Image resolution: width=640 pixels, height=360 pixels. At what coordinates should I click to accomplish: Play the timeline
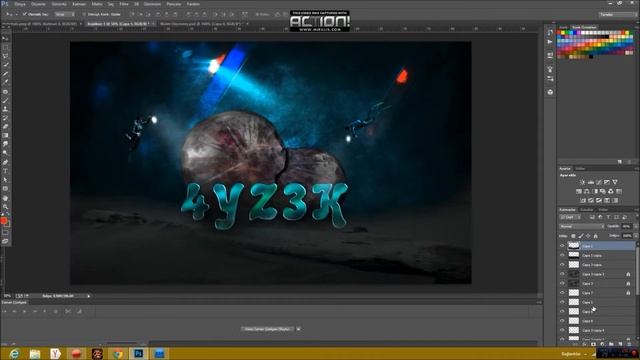click(x=24, y=311)
